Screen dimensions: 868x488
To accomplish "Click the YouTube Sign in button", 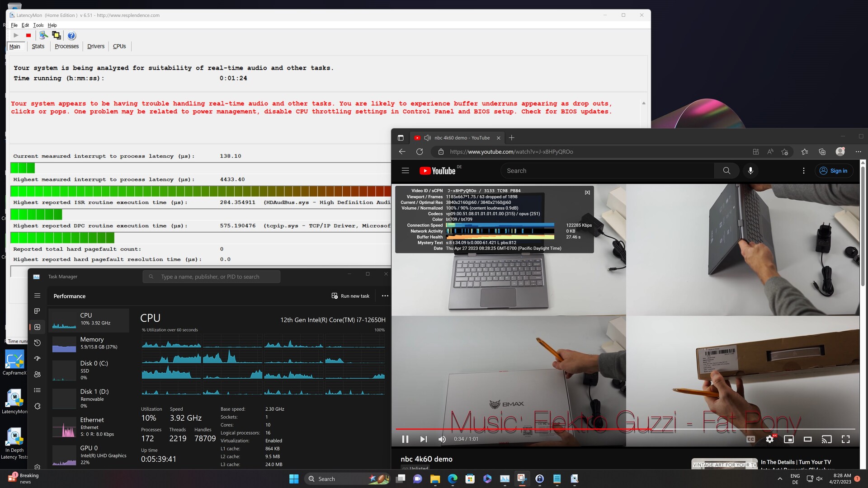I will [834, 171].
